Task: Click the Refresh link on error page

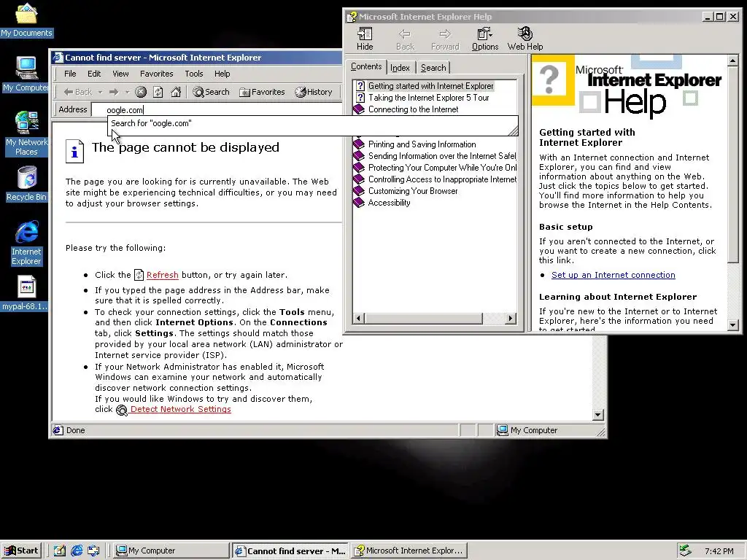Action: point(163,275)
